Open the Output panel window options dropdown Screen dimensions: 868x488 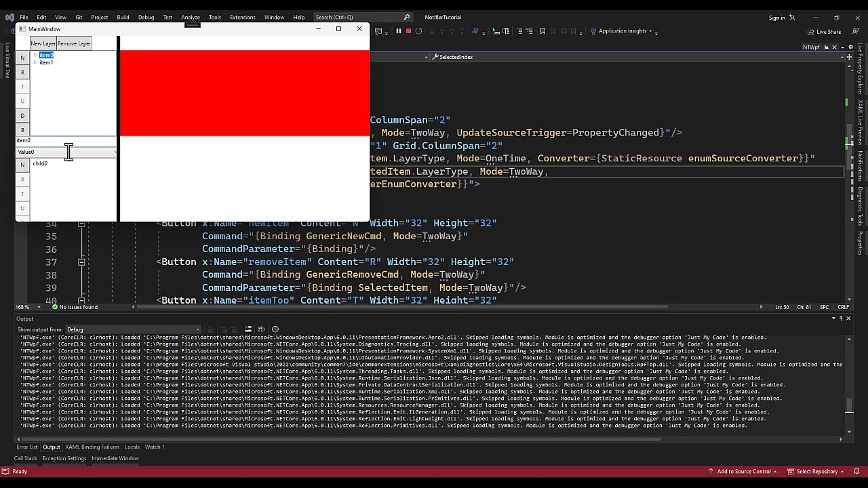pos(833,318)
